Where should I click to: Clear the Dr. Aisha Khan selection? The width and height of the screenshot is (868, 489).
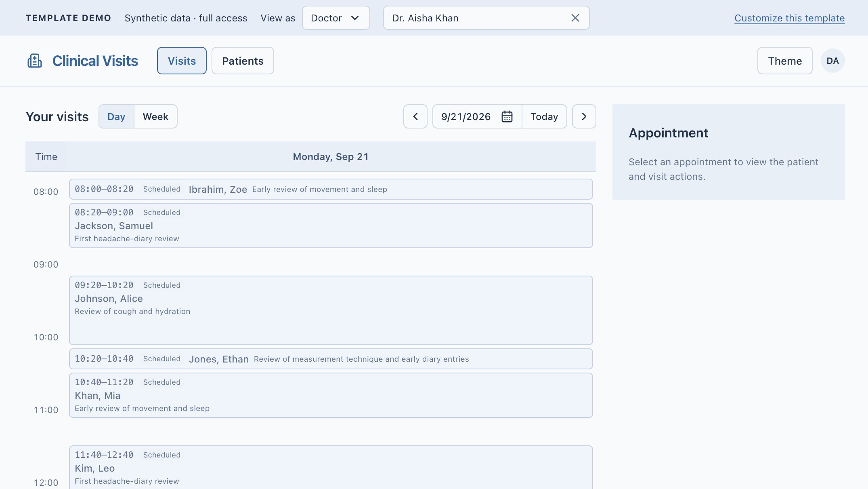click(575, 18)
